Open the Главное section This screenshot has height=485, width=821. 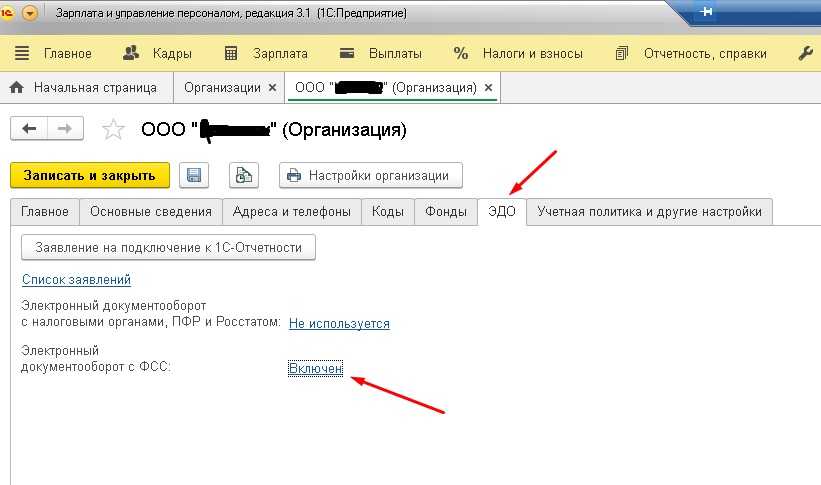coord(68,53)
